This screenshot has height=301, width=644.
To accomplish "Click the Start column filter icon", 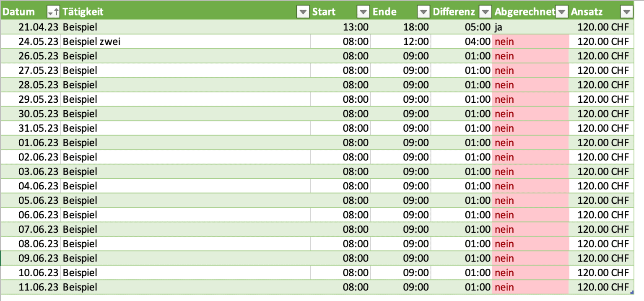I will (363, 11).
